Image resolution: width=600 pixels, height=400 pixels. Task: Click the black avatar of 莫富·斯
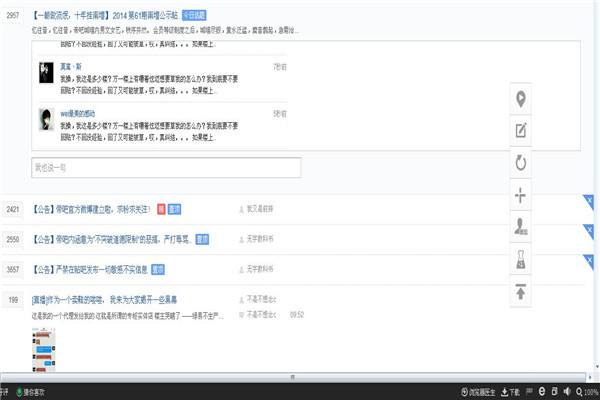46,72
